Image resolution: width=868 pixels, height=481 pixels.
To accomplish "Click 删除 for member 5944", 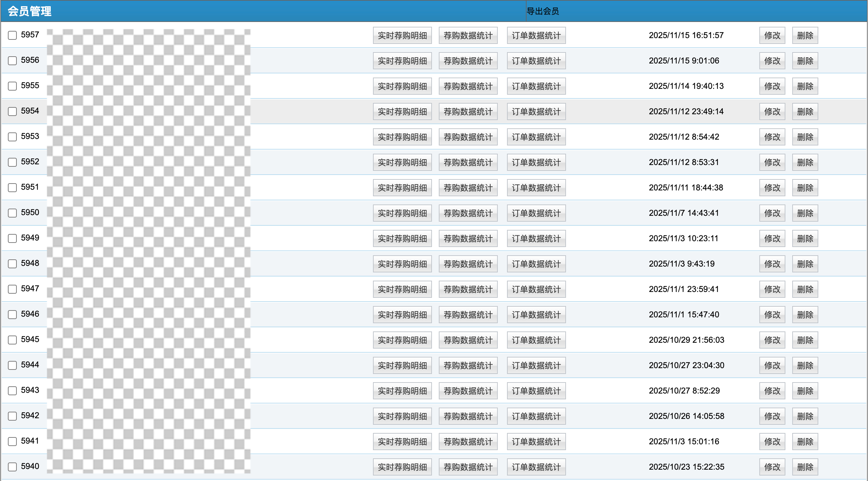I will pos(805,365).
